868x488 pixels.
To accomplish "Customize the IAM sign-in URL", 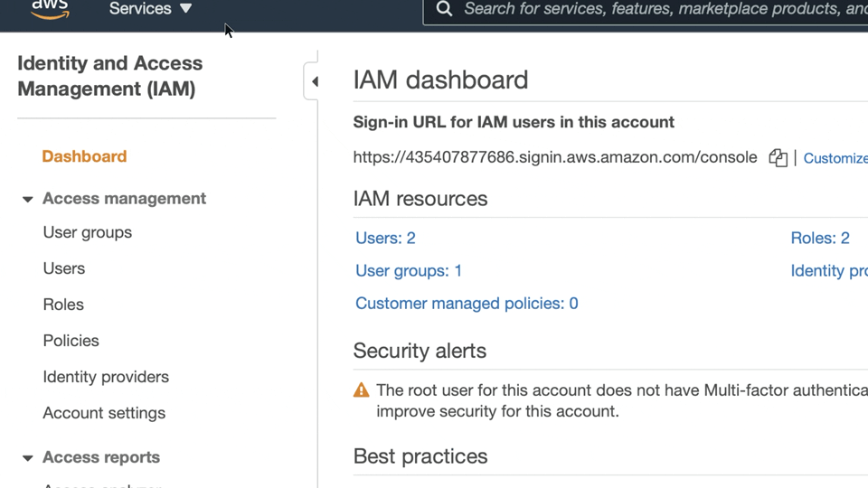I will click(x=835, y=158).
